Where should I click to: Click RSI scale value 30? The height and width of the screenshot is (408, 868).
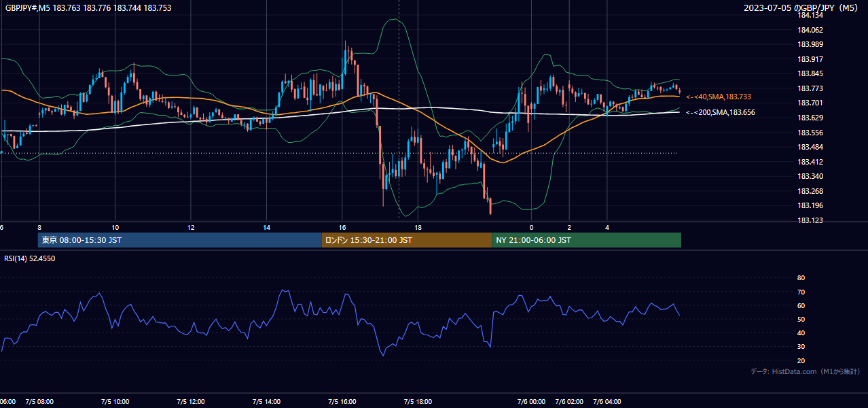801,347
